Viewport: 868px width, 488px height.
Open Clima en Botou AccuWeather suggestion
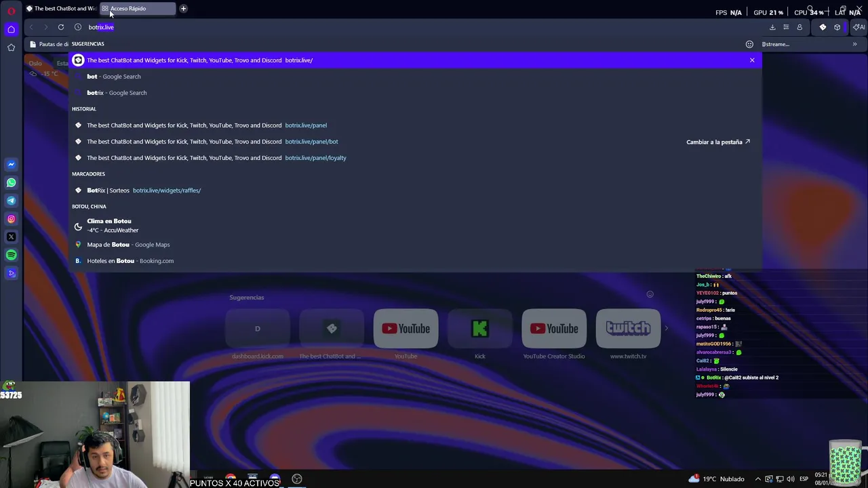(415, 226)
